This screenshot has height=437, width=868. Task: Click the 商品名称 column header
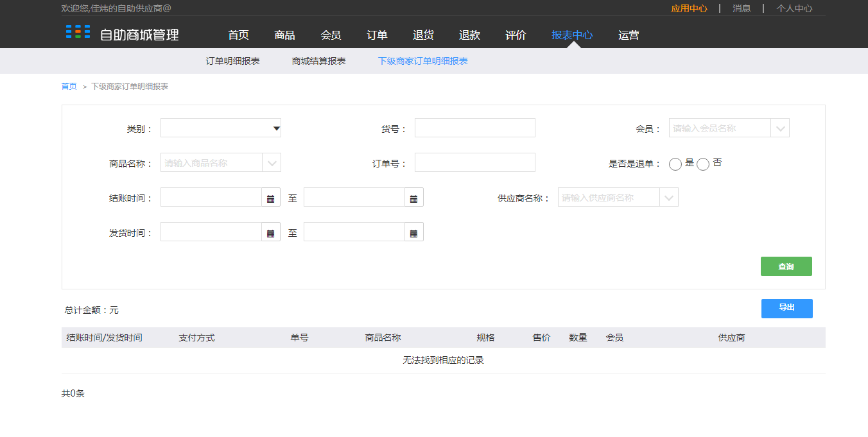[383, 338]
